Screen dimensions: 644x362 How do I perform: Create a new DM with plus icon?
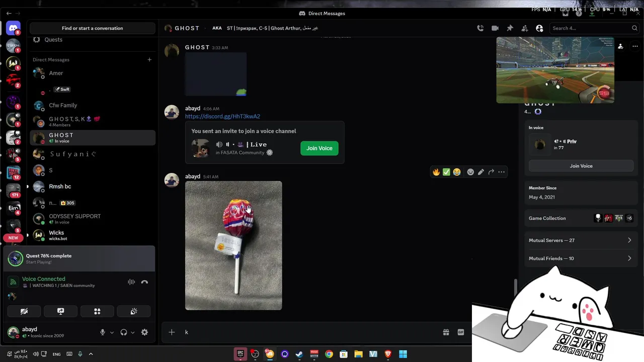(149, 59)
